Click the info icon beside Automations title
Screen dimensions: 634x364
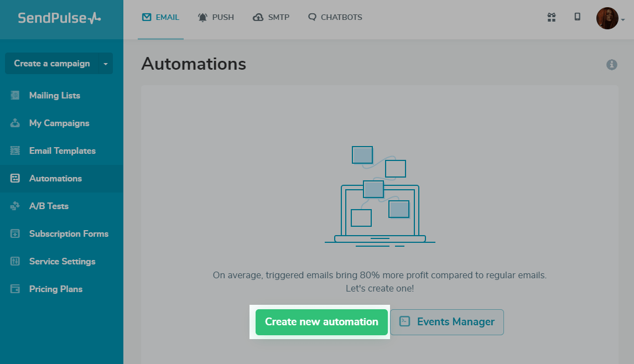[x=612, y=65]
